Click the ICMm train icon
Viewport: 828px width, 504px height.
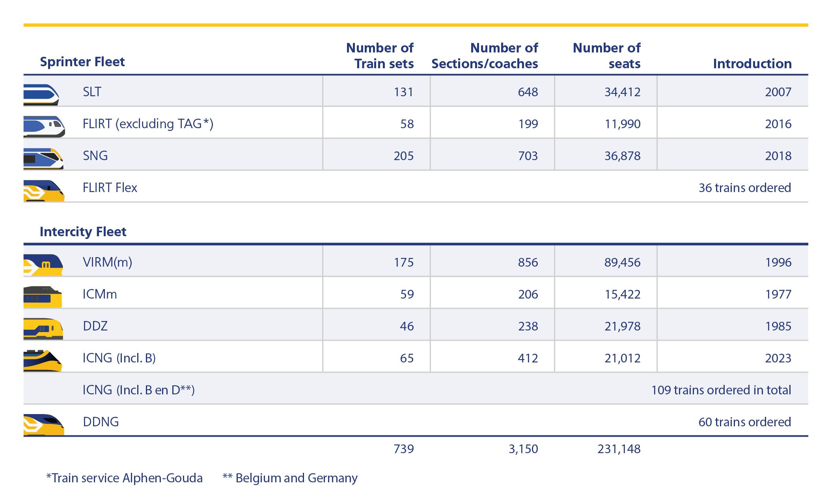pos(43,297)
